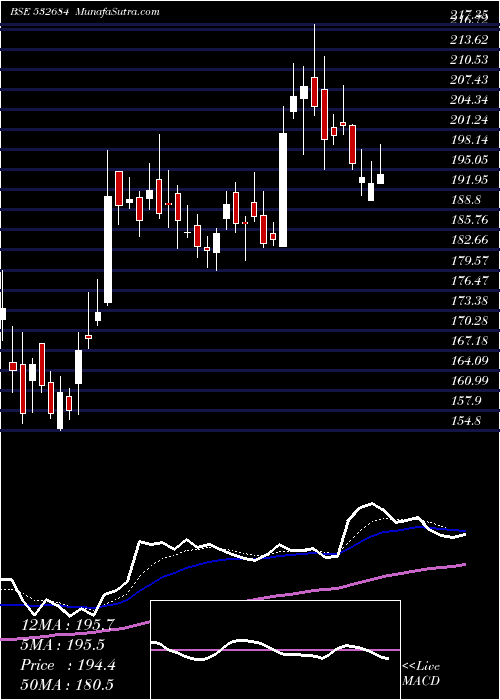Click the last white candle on the right
The height and width of the screenshot is (700, 500).
coord(380,179)
